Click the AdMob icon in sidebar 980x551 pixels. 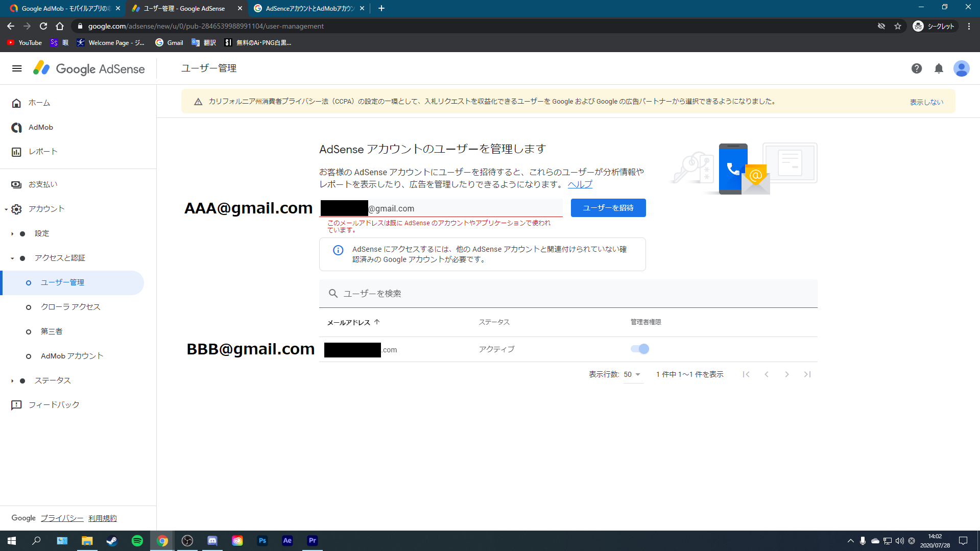16,128
